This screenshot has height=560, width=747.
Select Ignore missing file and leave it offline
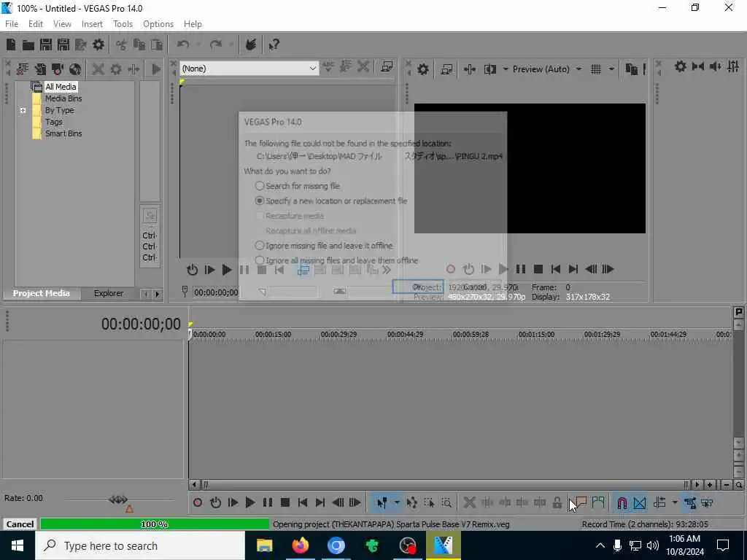[x=260, y=245]
